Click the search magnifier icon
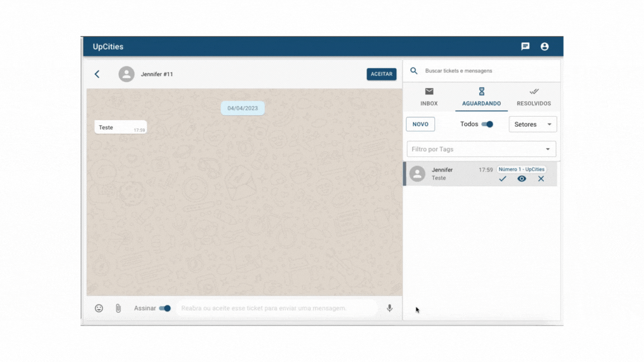This screenshot has height=362, width=644. 414,70
